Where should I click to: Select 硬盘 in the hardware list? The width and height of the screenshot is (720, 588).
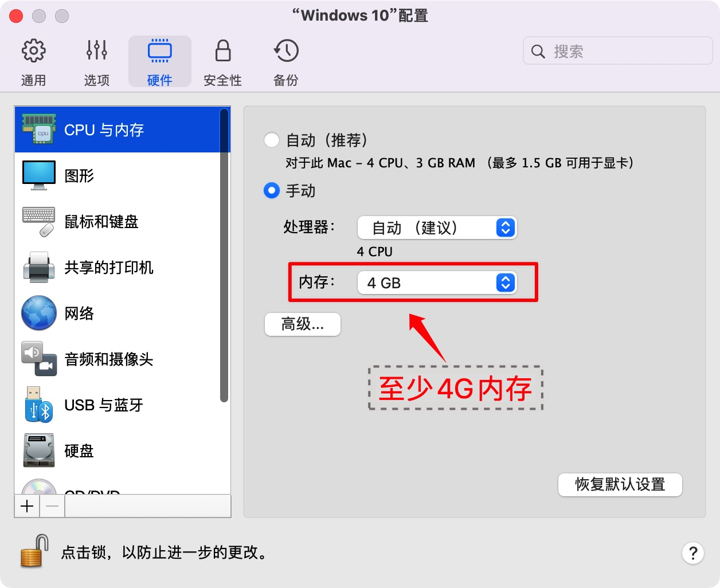tap(118, 450)
